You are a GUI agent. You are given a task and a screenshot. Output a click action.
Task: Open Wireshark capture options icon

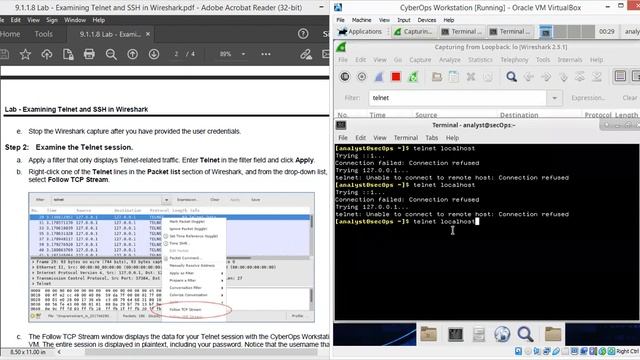tap(362, 77)
